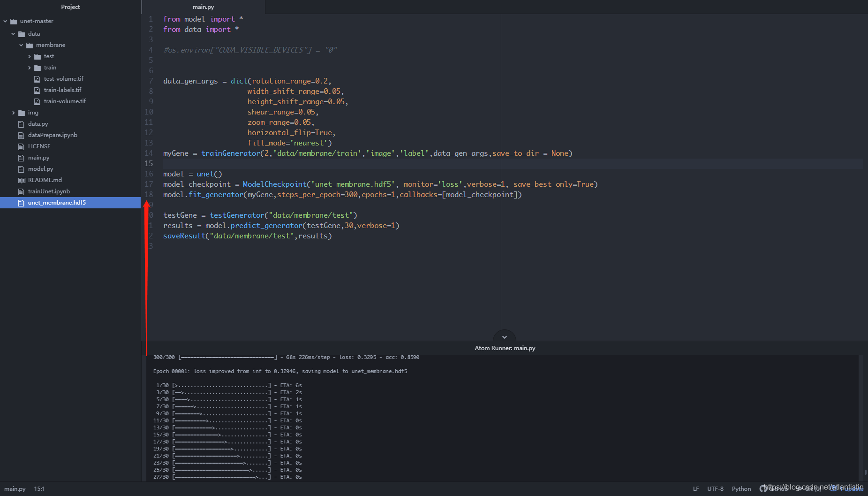Screen dimensions: 868x496
Task: Open model.py from the project tree
Action: pyautogui.click(x=40, y=169)
